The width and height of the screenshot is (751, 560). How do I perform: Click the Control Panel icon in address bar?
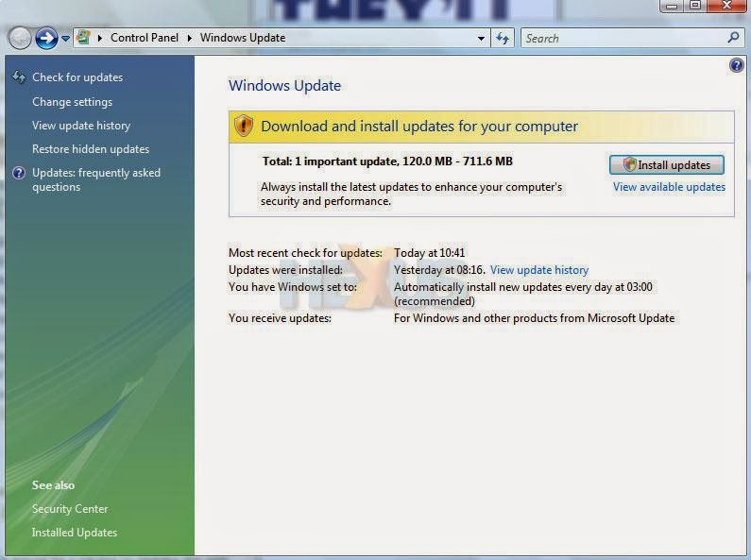tap(84, 38)
